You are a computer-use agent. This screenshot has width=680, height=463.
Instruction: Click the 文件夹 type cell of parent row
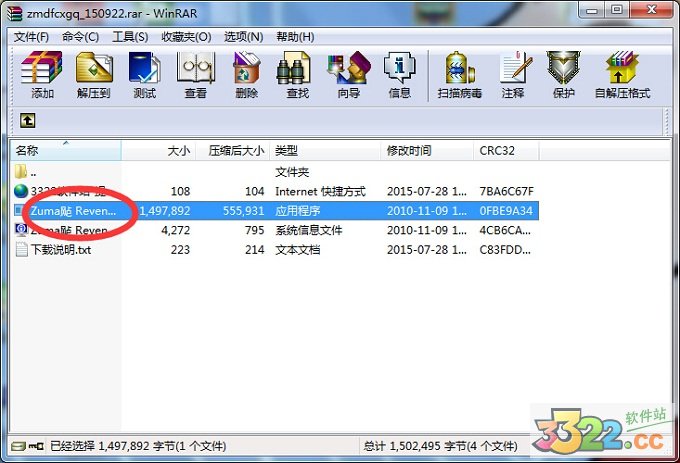click(292, 172)
